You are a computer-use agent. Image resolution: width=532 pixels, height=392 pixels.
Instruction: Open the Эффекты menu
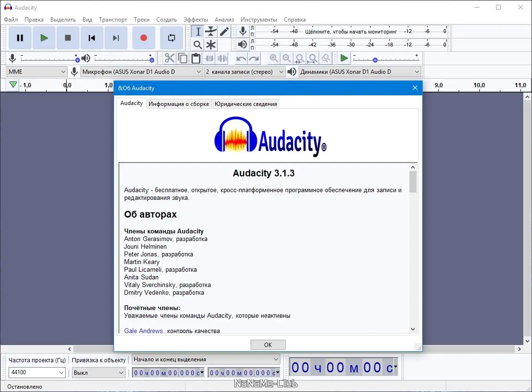point(196,20)
